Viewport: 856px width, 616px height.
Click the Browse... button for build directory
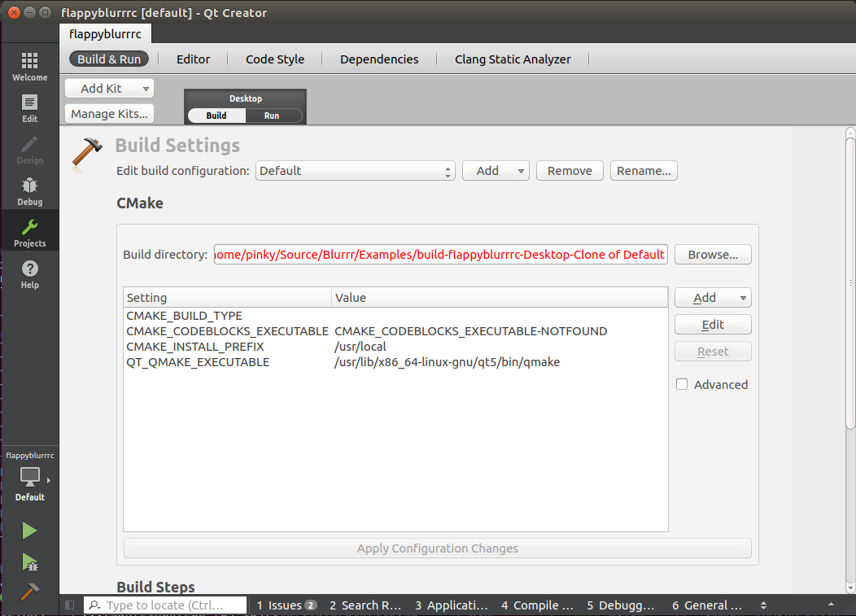713,255
